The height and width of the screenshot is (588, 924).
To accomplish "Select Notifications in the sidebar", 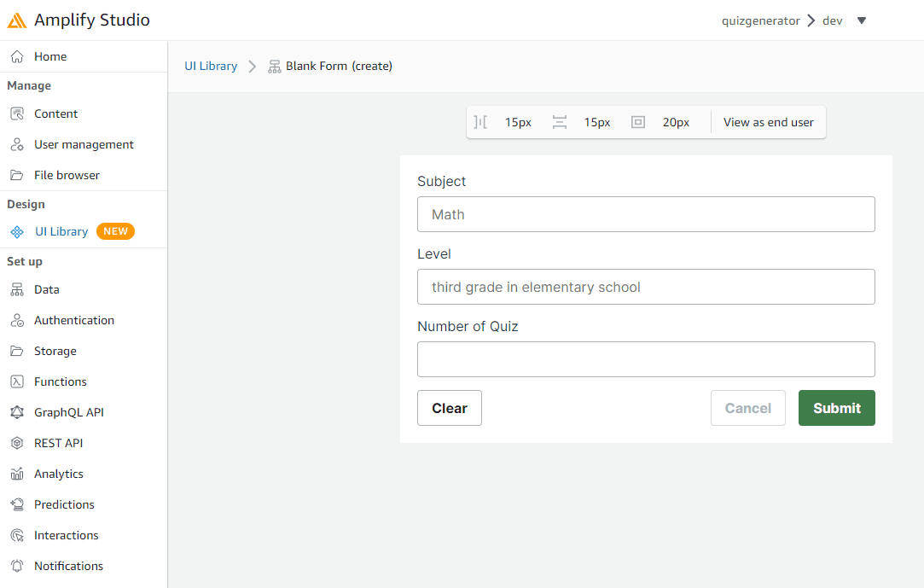I will pos(68,566).
